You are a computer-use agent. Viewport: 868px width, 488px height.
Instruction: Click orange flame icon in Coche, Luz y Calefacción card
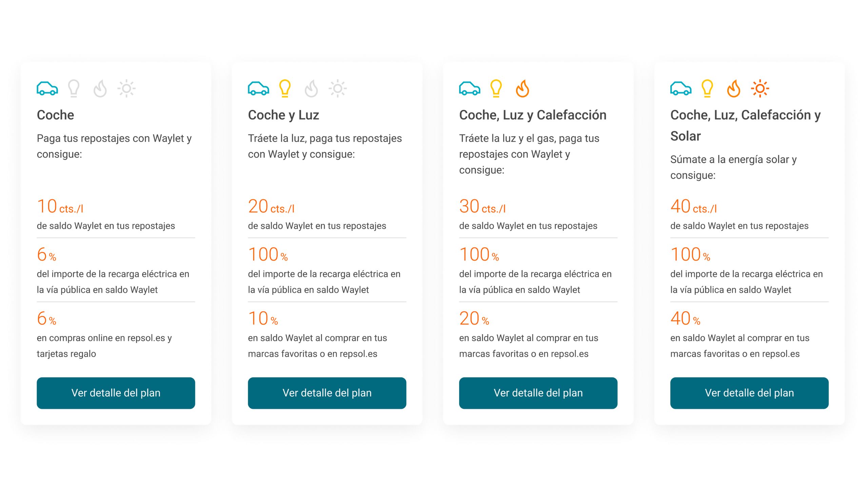coord(522,88)
